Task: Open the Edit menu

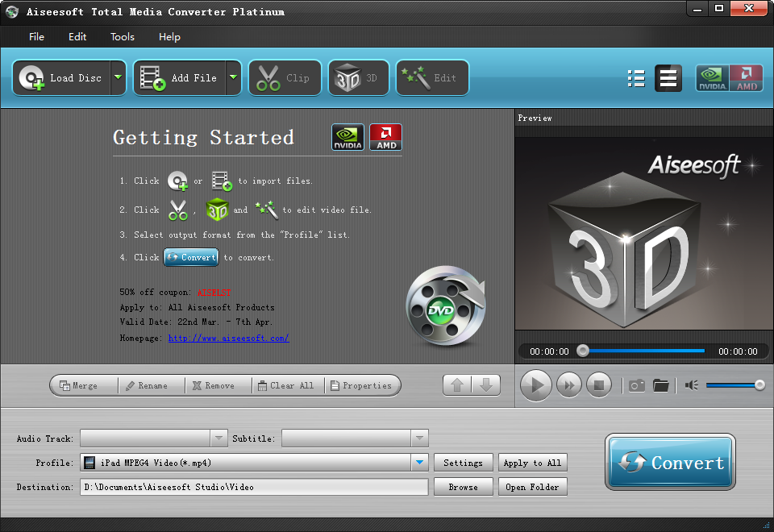Action: tap(77, 37)
